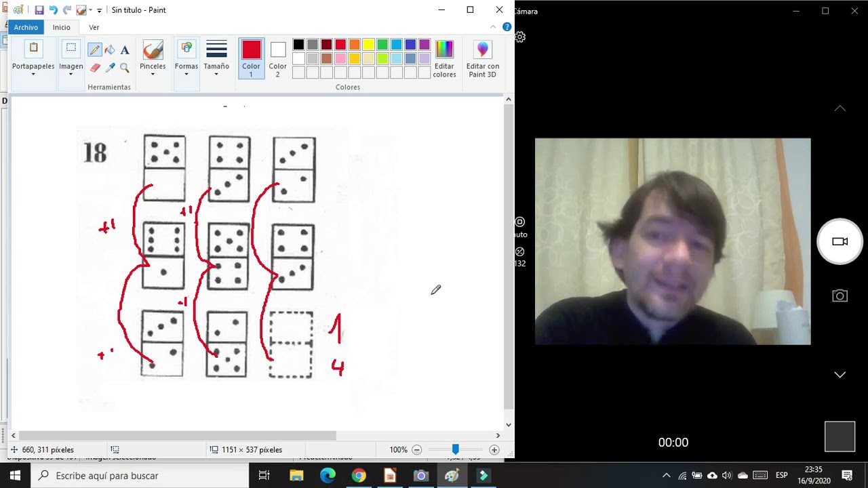Switch to photo mode in Camera app

[x=840, y=296]
